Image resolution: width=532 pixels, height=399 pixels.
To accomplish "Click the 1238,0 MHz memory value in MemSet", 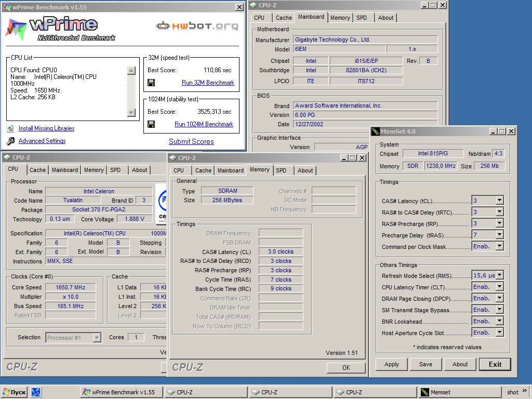I will click(441, 166).
